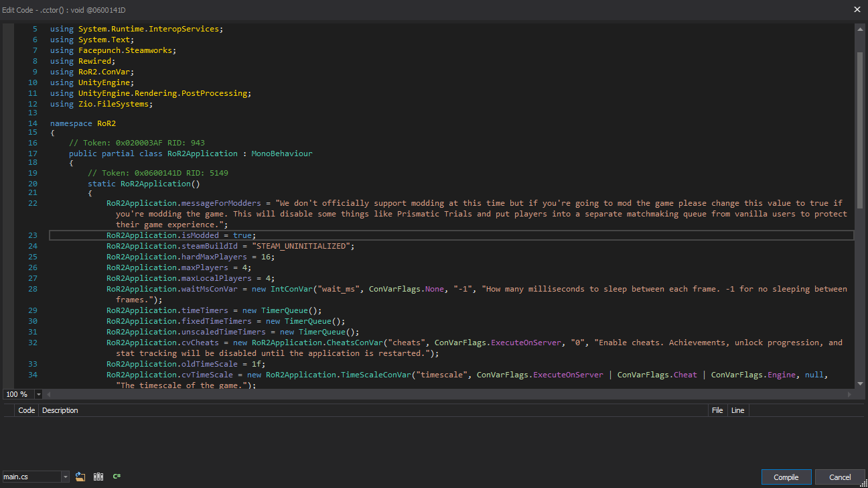This screenshot has width=868, height=488.
Task: Open the main.cs file dropdown
Action: point(65,477)
